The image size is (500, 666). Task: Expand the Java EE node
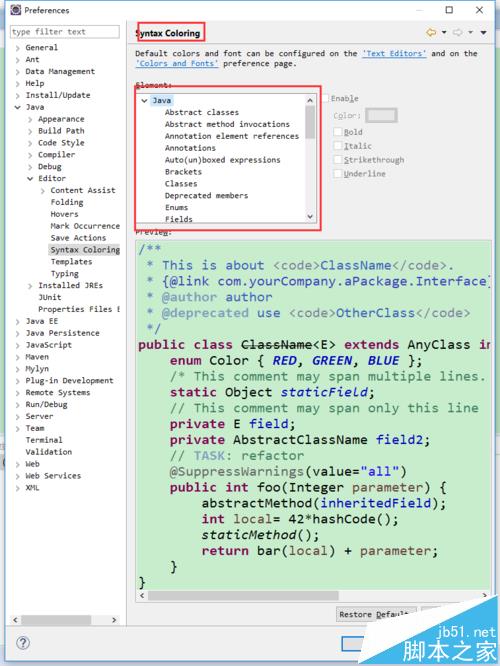pos(17,322)
